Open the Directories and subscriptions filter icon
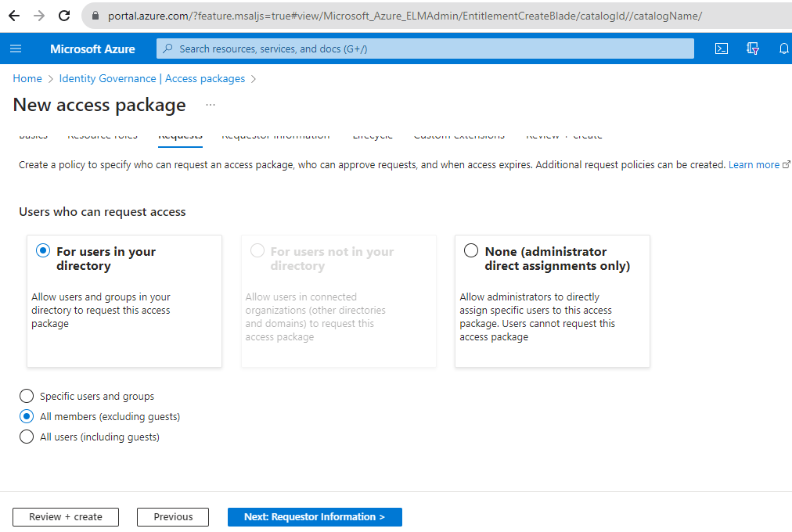Screen dimensions: 792x532 (753, 49)
